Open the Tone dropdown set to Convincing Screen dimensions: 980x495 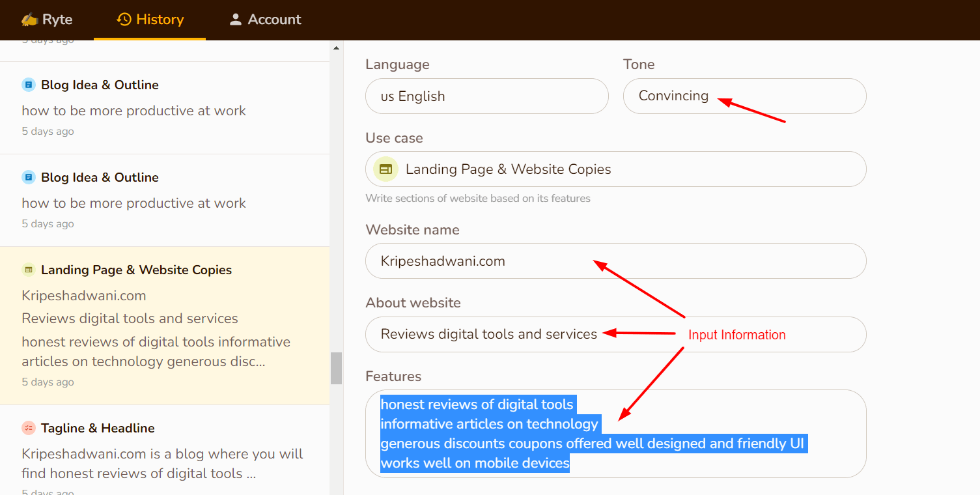pyautogui.click(x=744, y=96)
